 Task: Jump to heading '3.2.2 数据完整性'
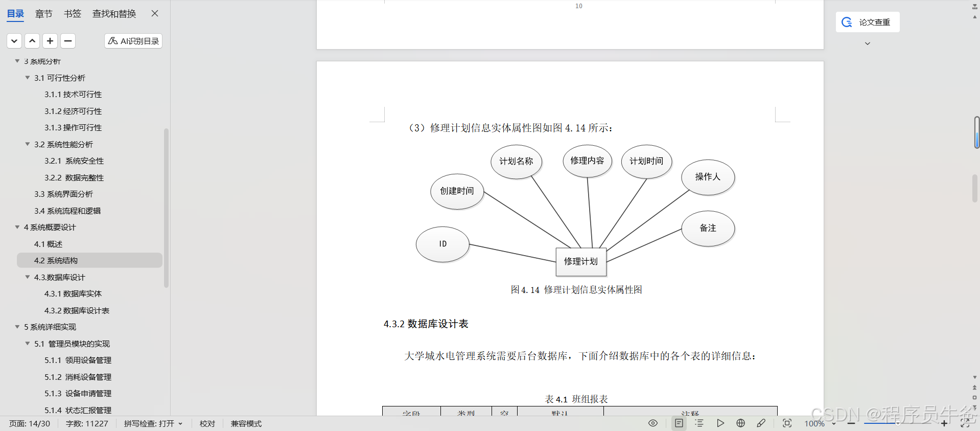point(74,177)
